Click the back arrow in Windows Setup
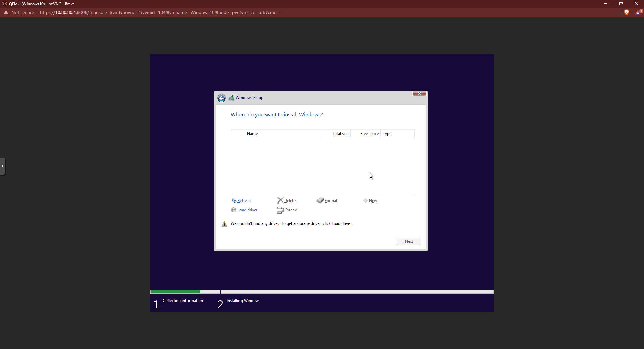 222,98
